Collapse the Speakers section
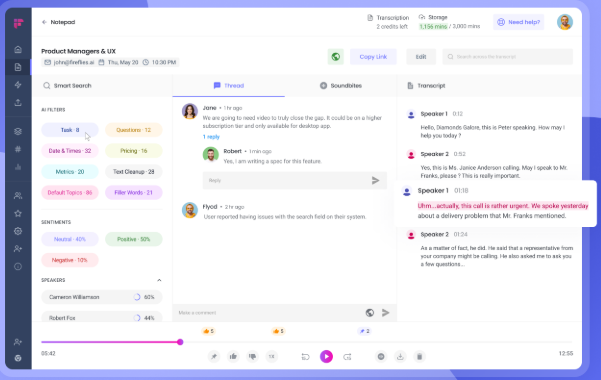601x380 pixels. (159, 280)
